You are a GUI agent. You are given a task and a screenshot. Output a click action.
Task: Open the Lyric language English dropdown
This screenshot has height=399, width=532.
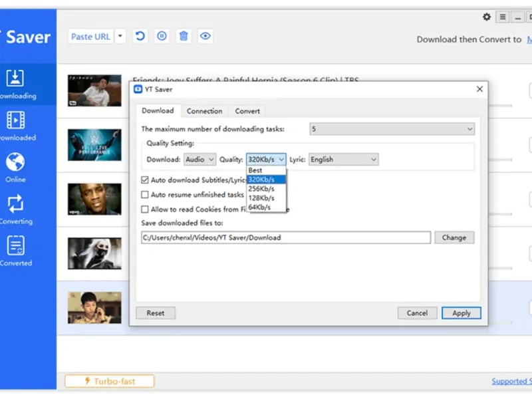tap(343, 160)
